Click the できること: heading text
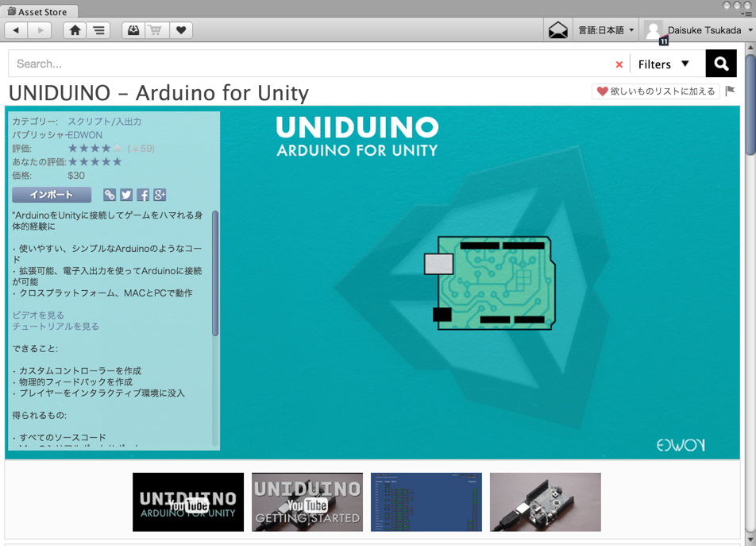This screenshot has height=546, width=756. (x=35, y=349)
